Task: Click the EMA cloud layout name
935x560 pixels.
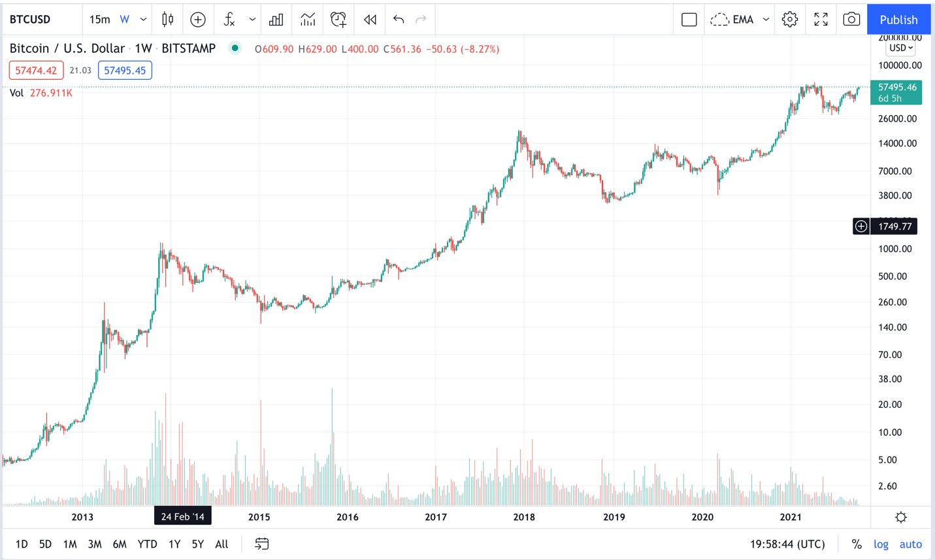Action: pos(732,20)
